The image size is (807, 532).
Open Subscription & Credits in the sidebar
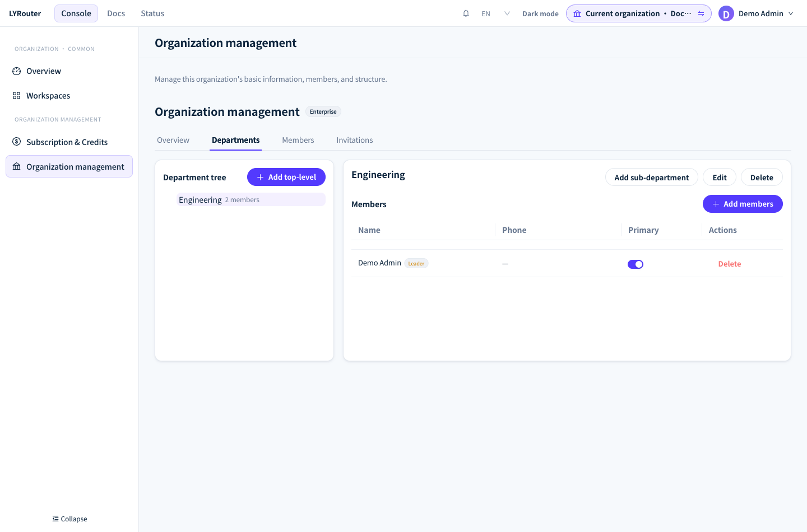(69, 142)
